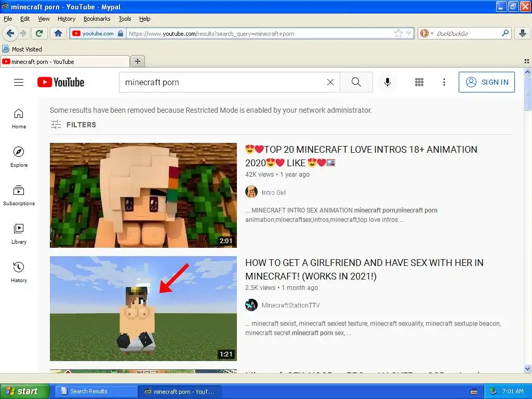This screenshot has height=399, width=532.
Task: Open a new tab with the plus button
Action: 137,61
